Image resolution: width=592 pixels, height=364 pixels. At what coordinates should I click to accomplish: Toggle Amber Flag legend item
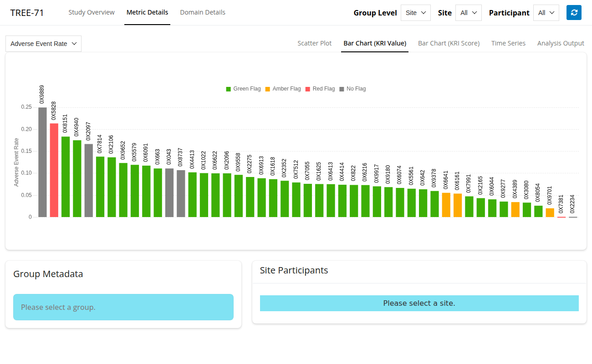(x=283, y=89)
